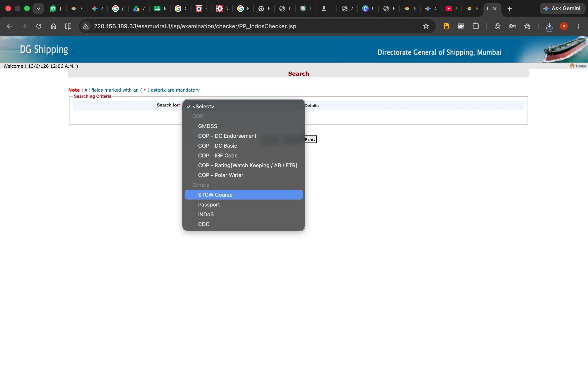
Task: Pick COP - DC Endorsement option
Action: (243, 136)
